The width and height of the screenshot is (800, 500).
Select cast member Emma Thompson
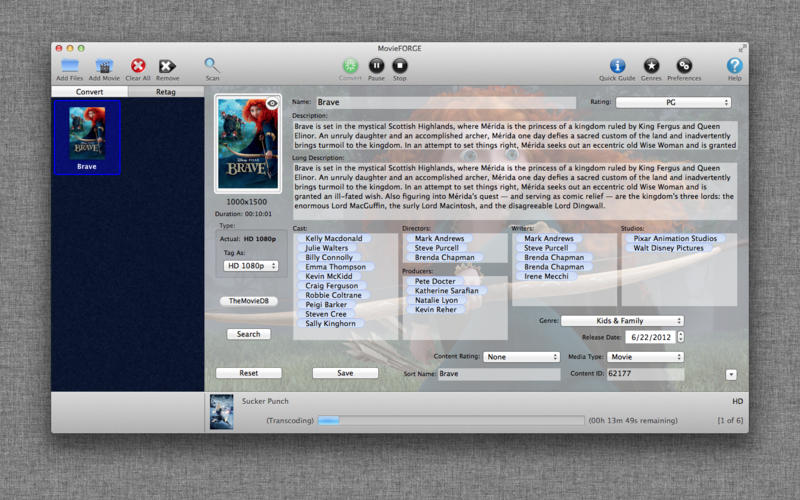[x=335, y=267]
